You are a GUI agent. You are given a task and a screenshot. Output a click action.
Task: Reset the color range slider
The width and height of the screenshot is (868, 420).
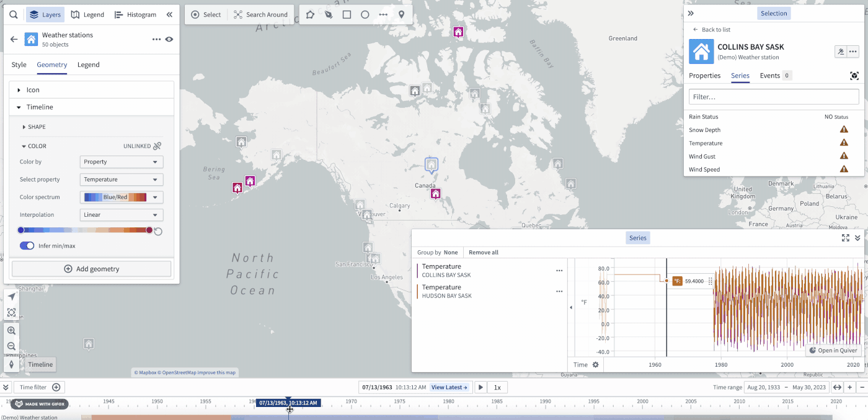point(158,231)
